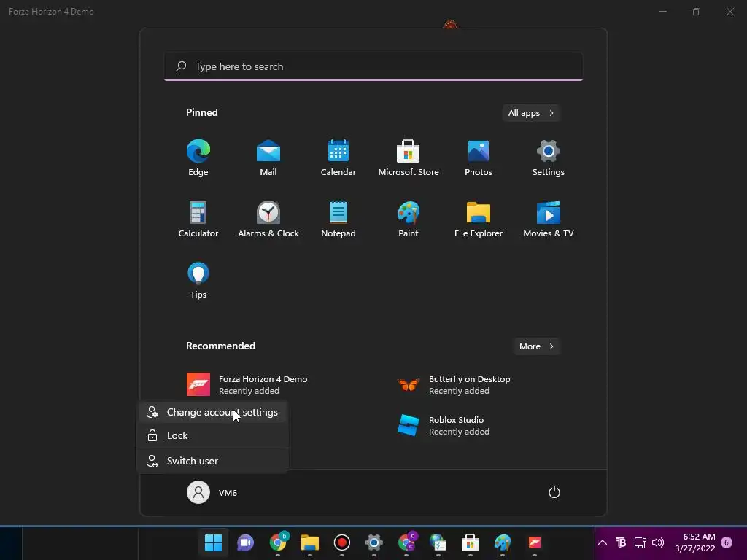The width and height of the screenshot is (747, 560).
Task: Click the VM6 user account button
Action: (212, 492)
